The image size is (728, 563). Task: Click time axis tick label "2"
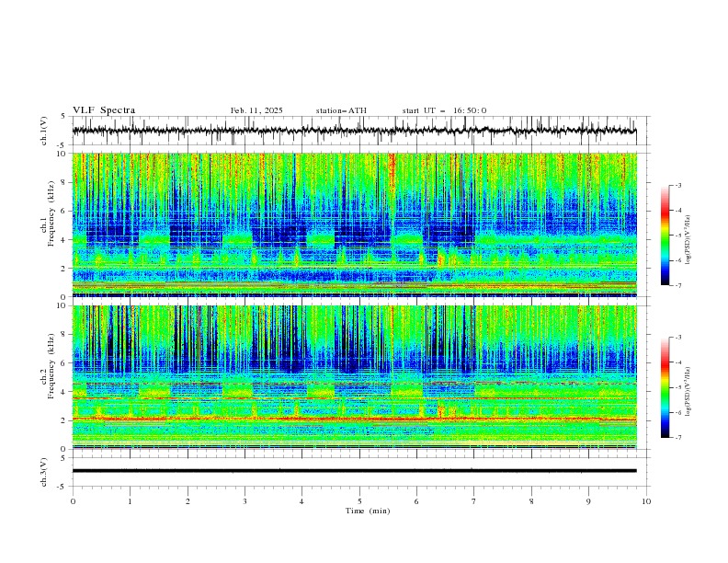[x=188, y=501]
